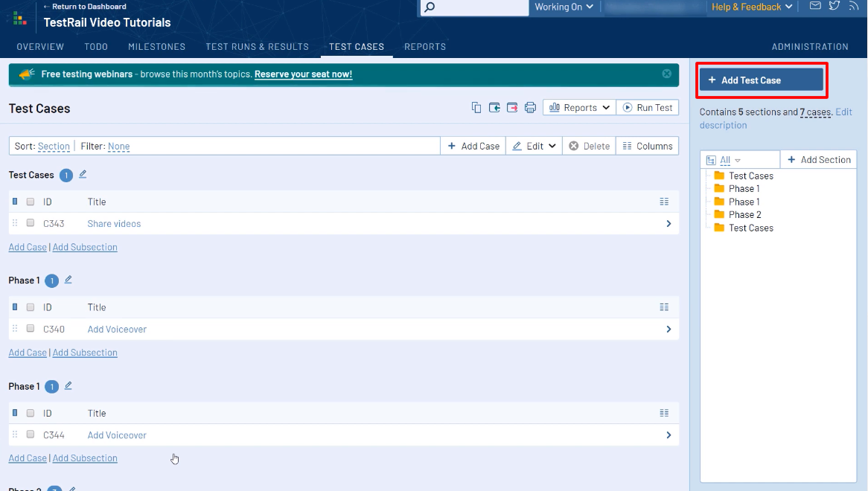Open the RSS feed icon

pos(853,7)
